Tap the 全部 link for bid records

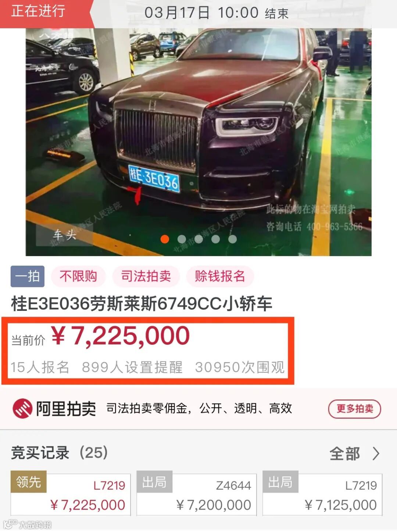tap(344, 454)
